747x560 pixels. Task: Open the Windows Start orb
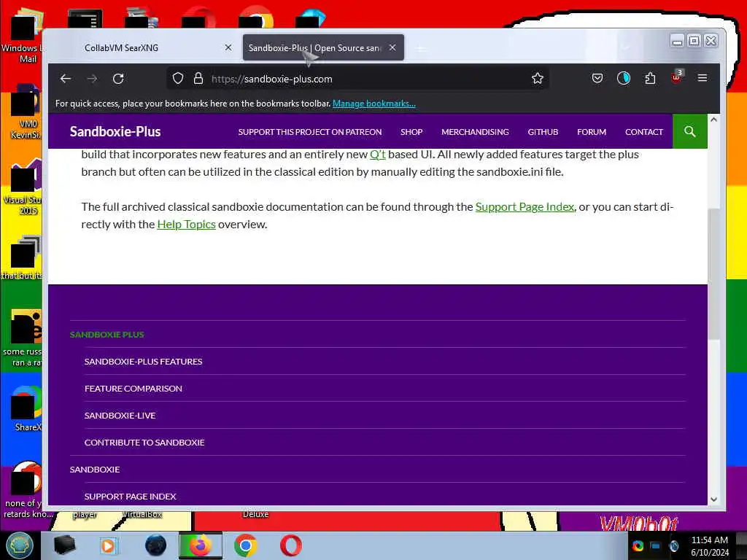pos(19,545)
